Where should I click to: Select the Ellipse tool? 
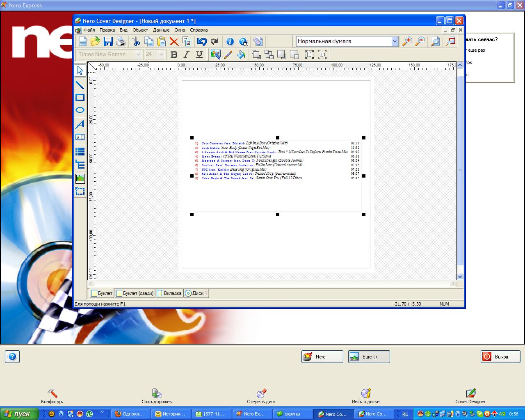80,110
